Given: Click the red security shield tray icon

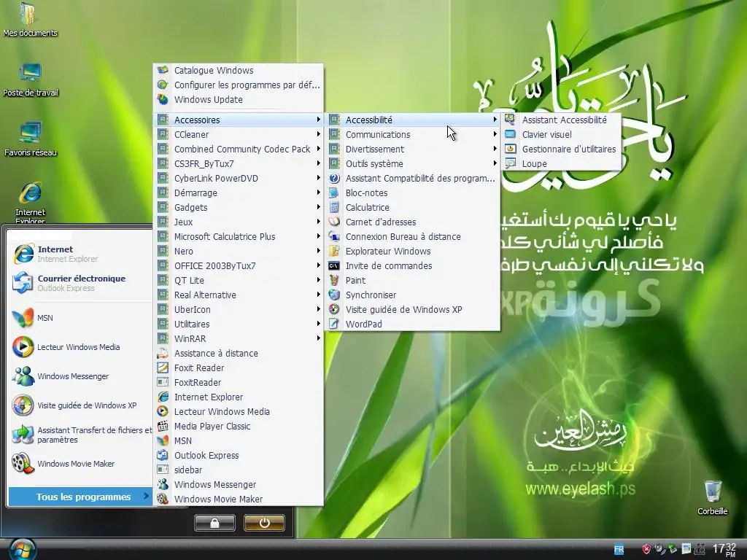Looking at the screenshot, I should (x=646, y=549).
